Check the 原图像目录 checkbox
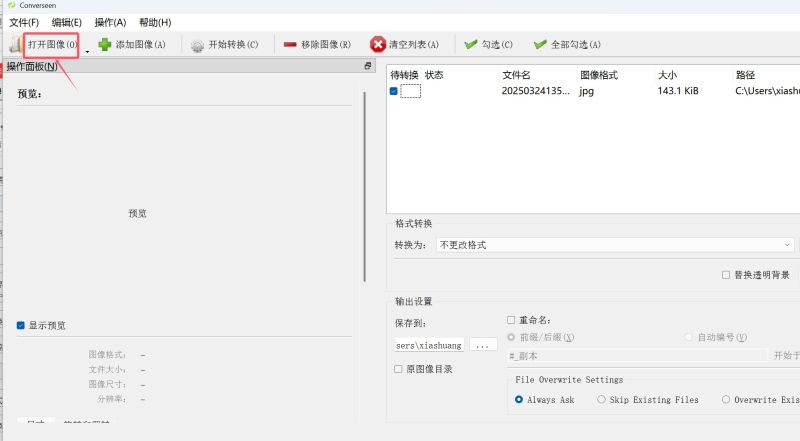The height and width of the screenshot is (441, 800). tap(398, 369)
